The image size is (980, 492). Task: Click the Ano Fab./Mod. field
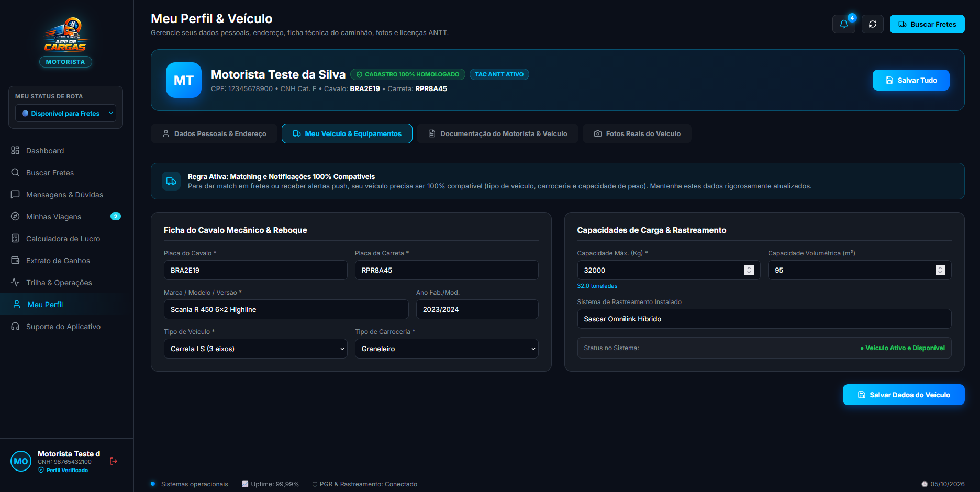coord(477,309)
